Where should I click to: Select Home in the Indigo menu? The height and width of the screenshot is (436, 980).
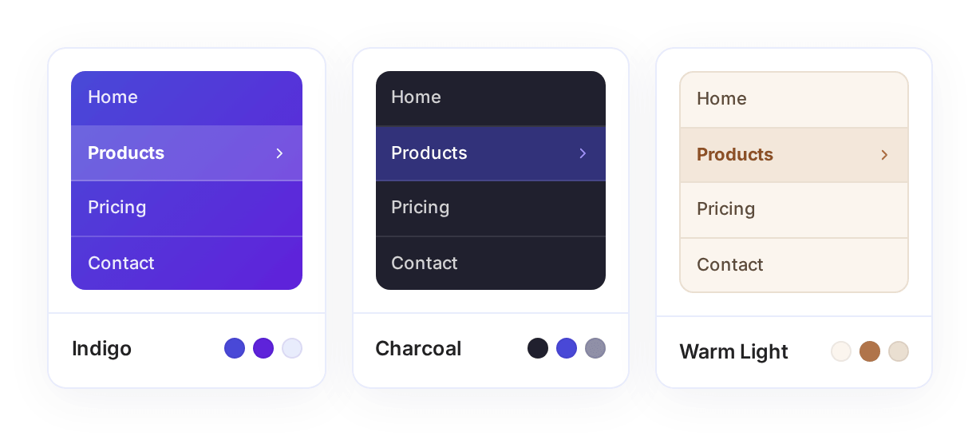(187, 98)
